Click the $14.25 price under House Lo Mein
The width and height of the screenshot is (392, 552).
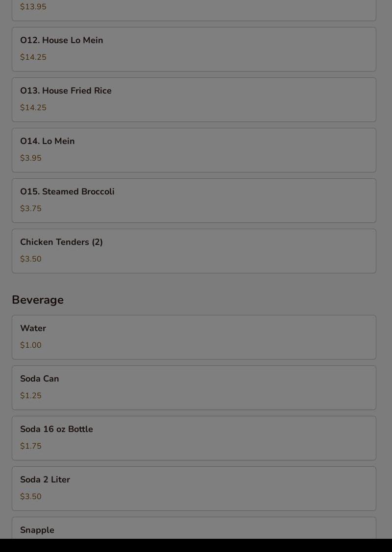pyautogui.click(x=33, y=57)
